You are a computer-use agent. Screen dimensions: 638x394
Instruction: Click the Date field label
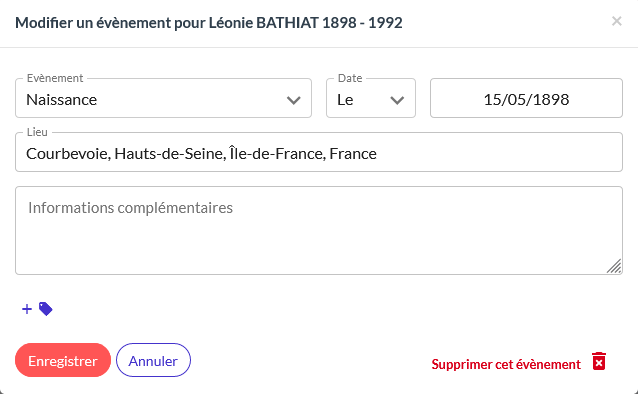click(x=350, y=78)
